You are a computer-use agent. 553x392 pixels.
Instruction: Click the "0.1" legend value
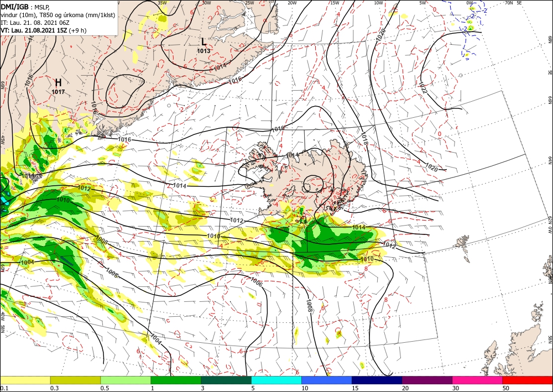3,388
